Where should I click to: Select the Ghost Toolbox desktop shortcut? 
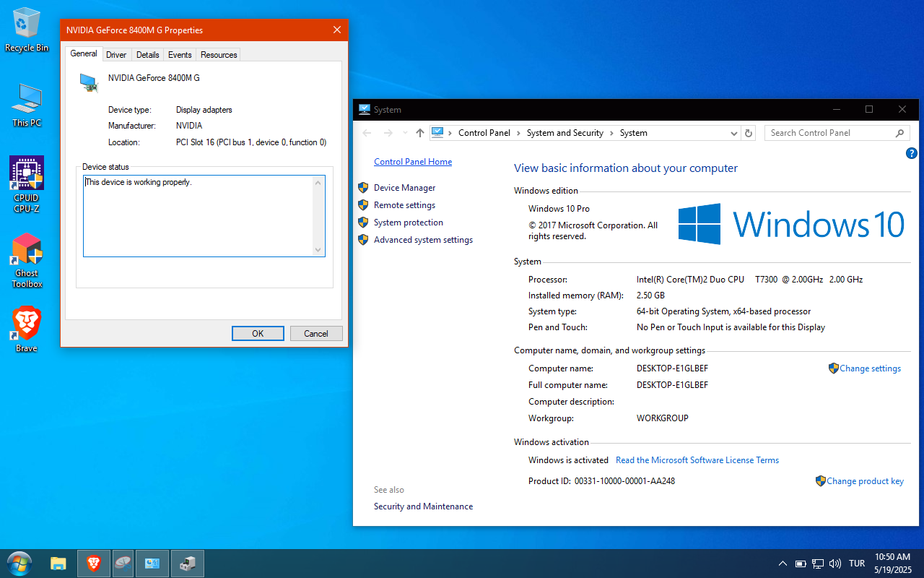tap(27, 260)
